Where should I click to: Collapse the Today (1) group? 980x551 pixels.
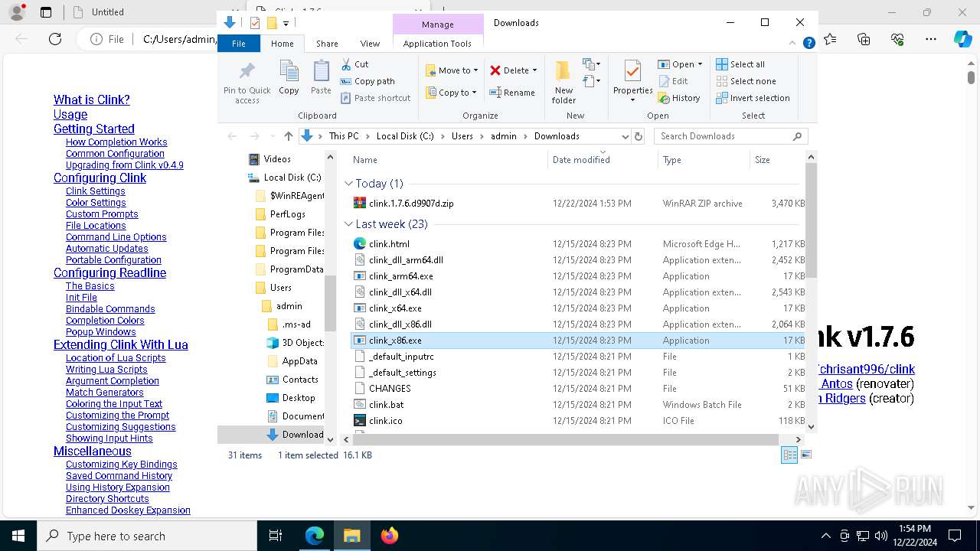[x=348, y=184]
